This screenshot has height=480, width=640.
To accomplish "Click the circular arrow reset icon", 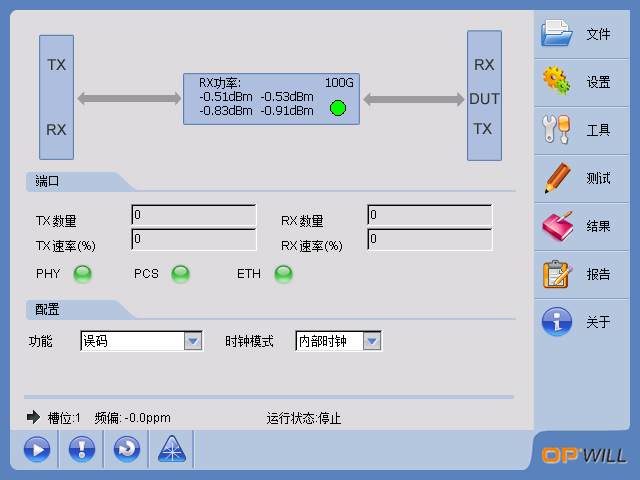I will (x=127, y=449).
